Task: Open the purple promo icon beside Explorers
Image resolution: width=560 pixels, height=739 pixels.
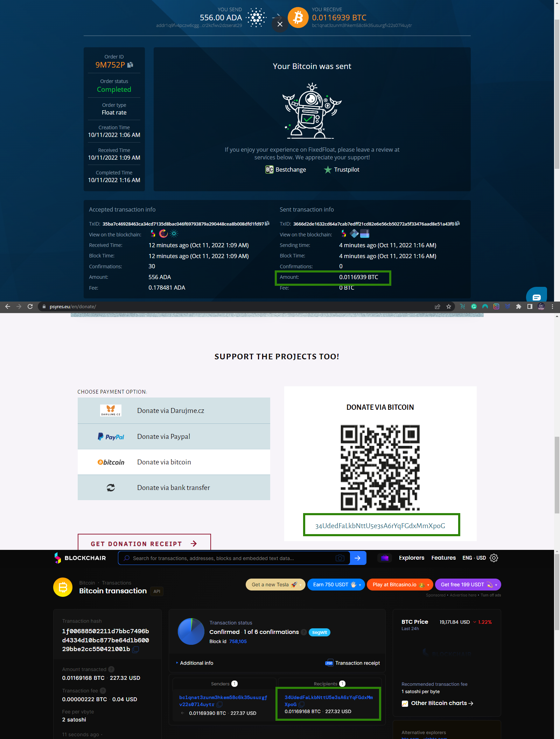Action: (385, 558)
